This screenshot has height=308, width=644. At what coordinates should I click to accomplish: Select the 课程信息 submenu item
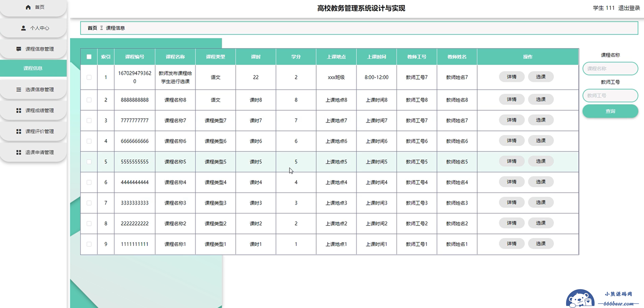[33, 68]
